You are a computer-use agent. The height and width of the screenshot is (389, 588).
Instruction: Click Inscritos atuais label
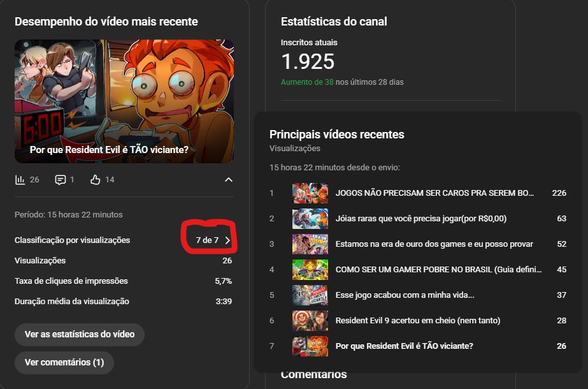click(x=309, y=43)
